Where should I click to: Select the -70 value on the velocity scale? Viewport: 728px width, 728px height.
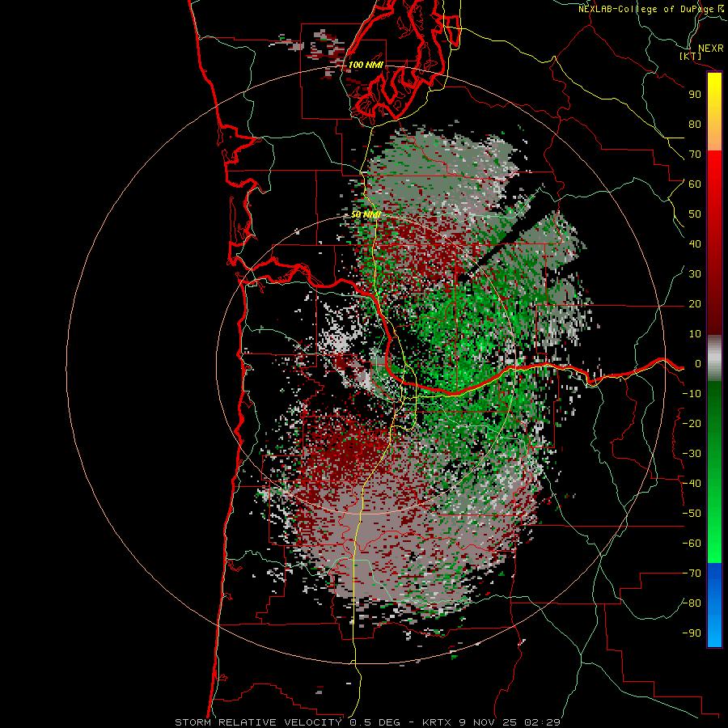click(x=692, y=574)
